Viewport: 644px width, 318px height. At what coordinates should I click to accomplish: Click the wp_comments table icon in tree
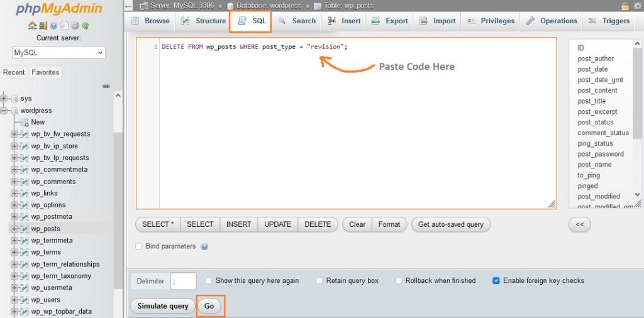click(25, 182)
